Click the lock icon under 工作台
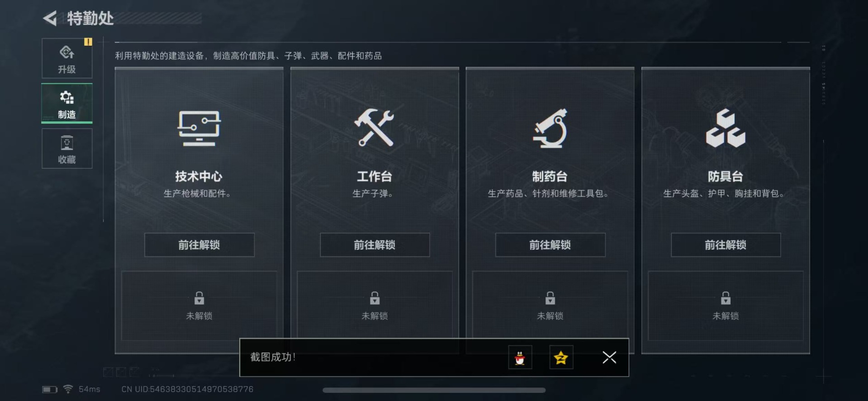Screen dimensions: 868x401 375,298
